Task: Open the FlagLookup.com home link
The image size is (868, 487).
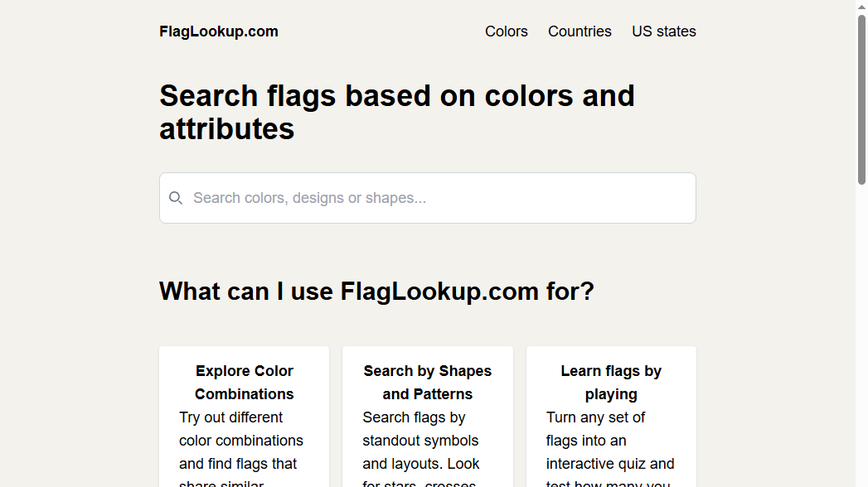Action: [x=219, y=31]
